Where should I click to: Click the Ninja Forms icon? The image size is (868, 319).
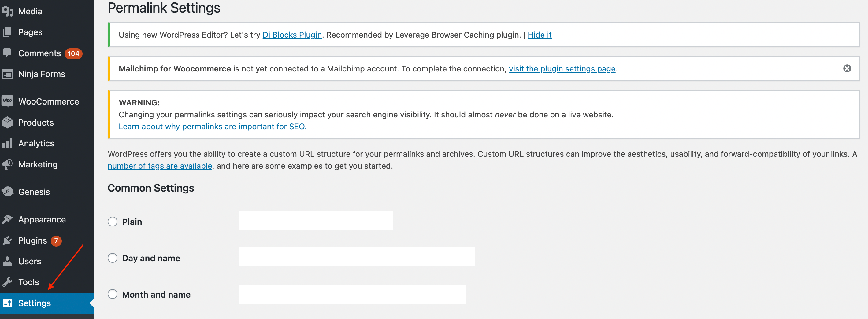[x=7, y=74]
